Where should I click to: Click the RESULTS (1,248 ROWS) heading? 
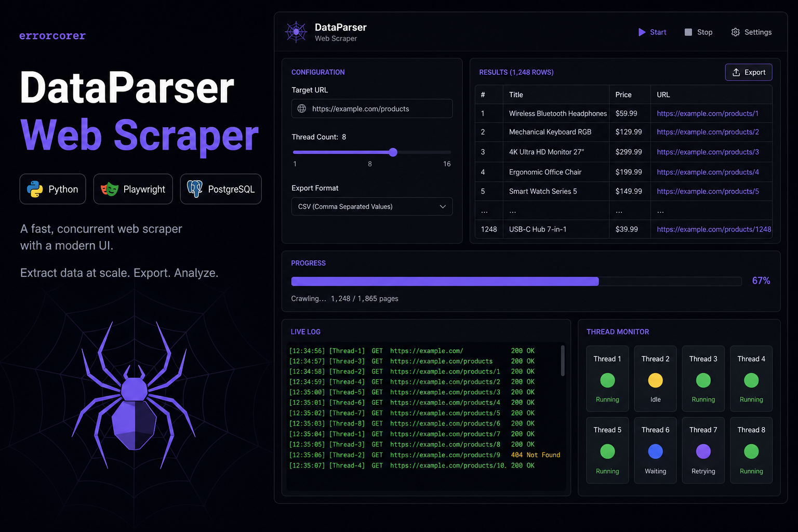coord(516,72)
